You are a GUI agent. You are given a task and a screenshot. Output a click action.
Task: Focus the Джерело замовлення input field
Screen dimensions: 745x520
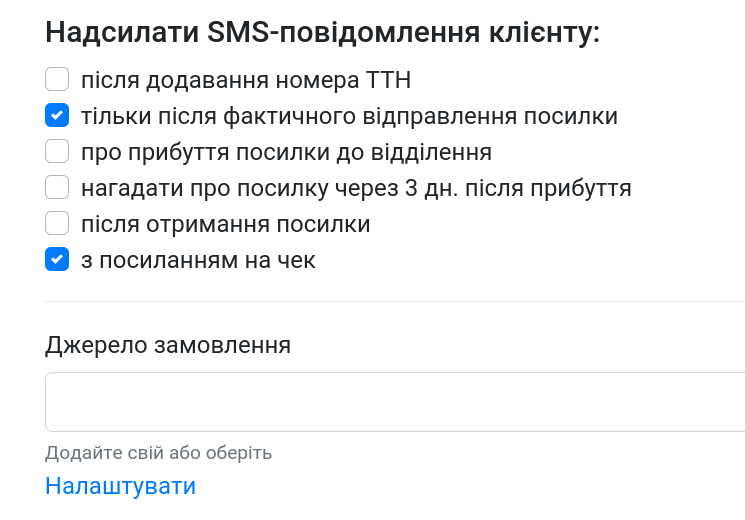[x=395, y=402]
